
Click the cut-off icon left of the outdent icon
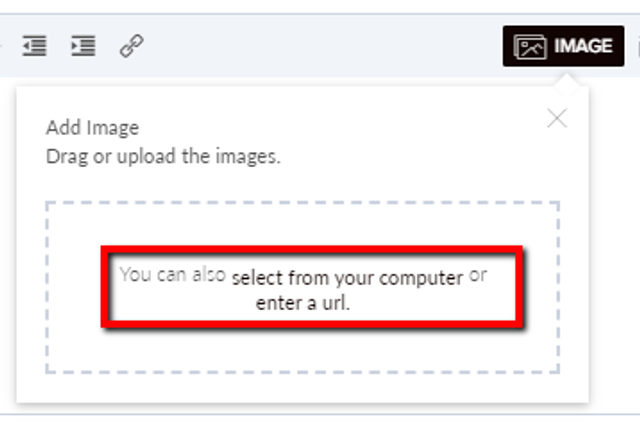[x=0, y=46]
